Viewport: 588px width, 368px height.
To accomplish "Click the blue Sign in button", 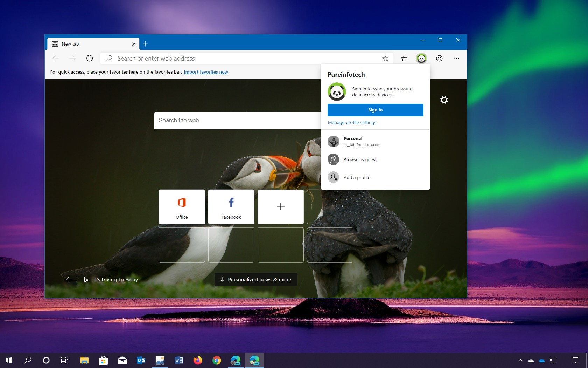I will coord(375,110).
